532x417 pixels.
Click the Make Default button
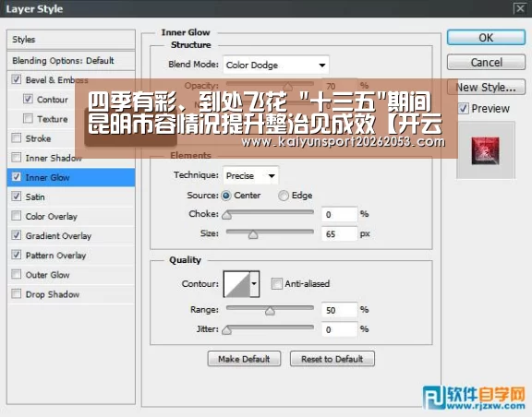tap(244, 359)
